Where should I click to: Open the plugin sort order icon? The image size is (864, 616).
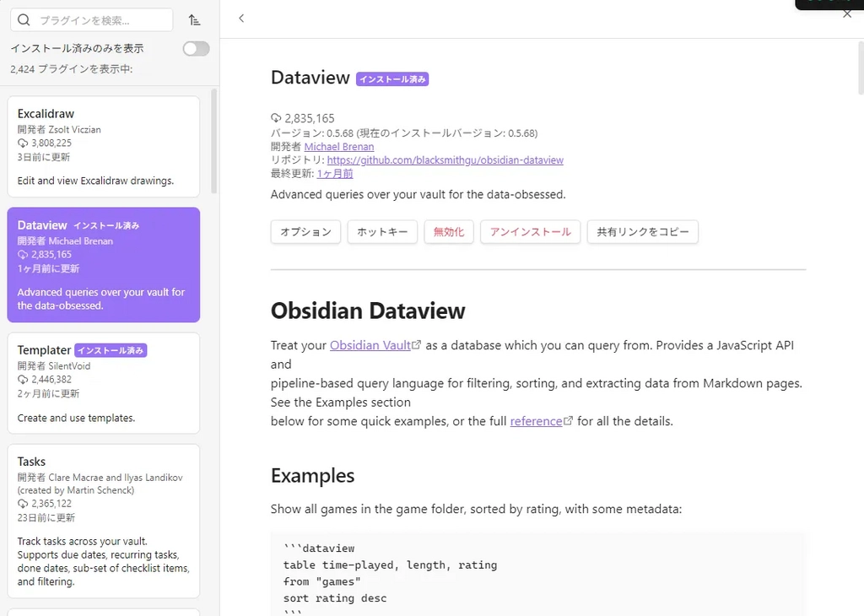(x=195, y=20)
